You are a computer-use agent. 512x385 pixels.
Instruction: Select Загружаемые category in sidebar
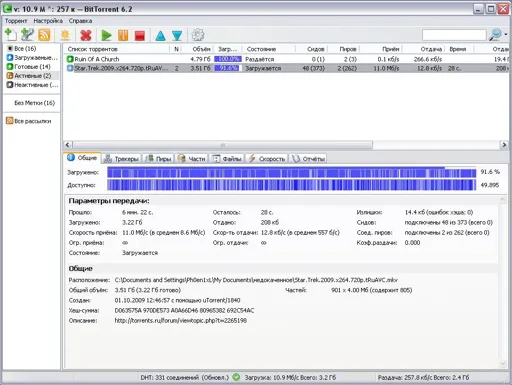click(x=32, y=58)
